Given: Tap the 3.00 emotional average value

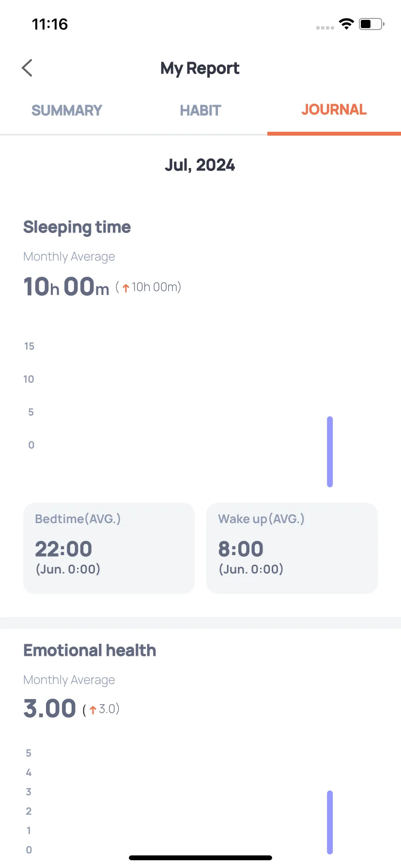Looking at the screenshot, I should point(49,708).
